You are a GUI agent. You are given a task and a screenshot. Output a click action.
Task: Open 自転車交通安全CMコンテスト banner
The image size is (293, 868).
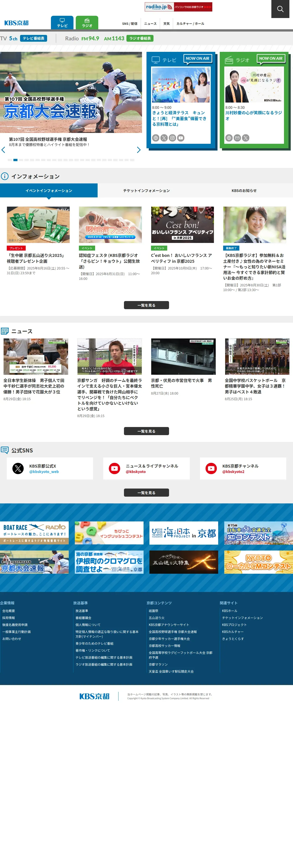259,533
